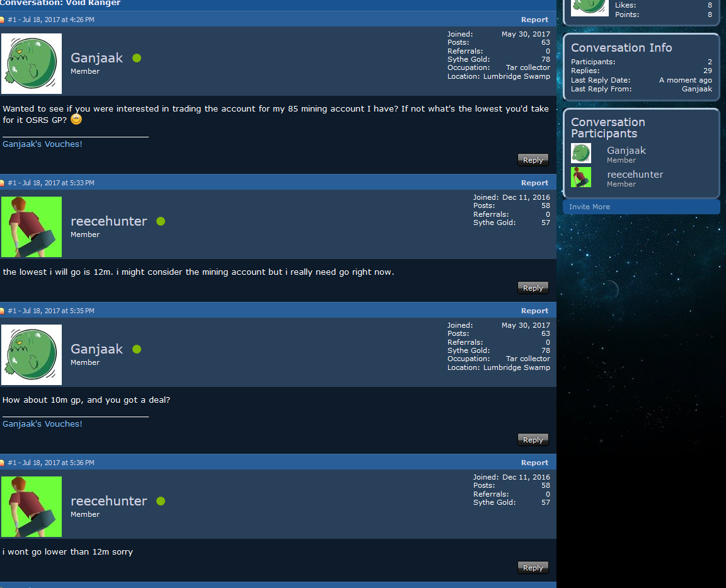Reply to the 85 mining account offer message

click(x=533, y=159)
